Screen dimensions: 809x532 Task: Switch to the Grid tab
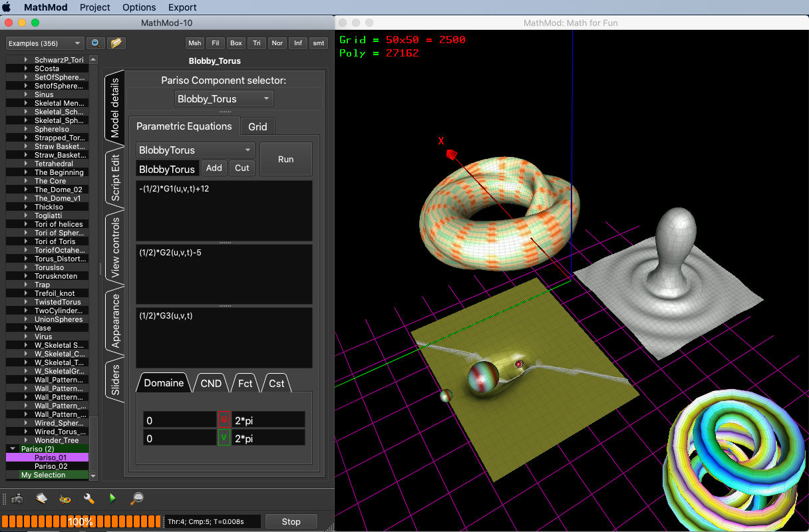pos(257,126)
